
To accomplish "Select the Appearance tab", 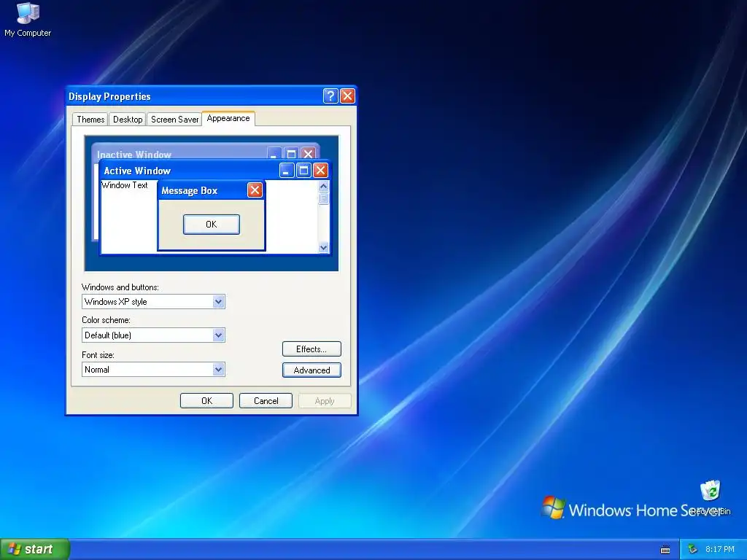I will click(x=228, y=118).
